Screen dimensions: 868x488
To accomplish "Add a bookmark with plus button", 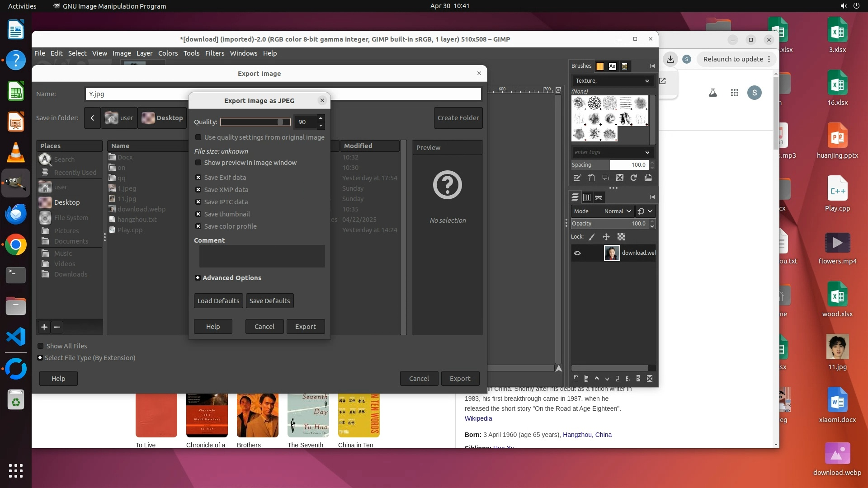I will (44, 327).
